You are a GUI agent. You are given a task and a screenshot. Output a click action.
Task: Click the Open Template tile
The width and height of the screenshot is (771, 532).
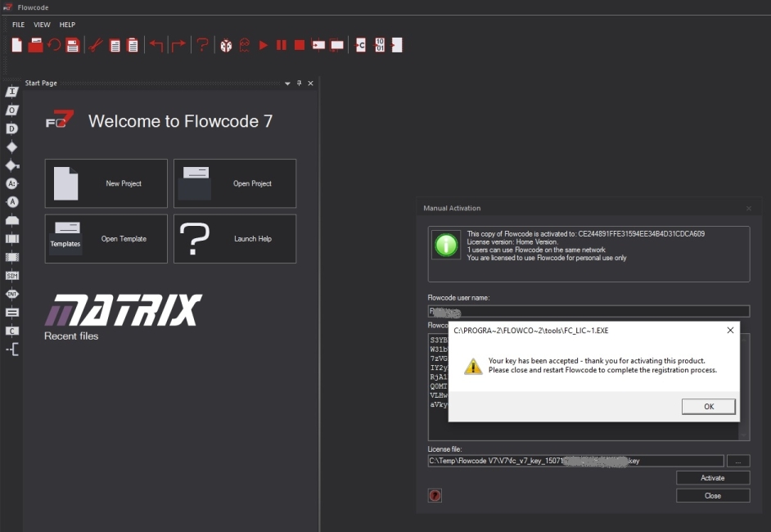pyautogui.click(x=106, y=239)
